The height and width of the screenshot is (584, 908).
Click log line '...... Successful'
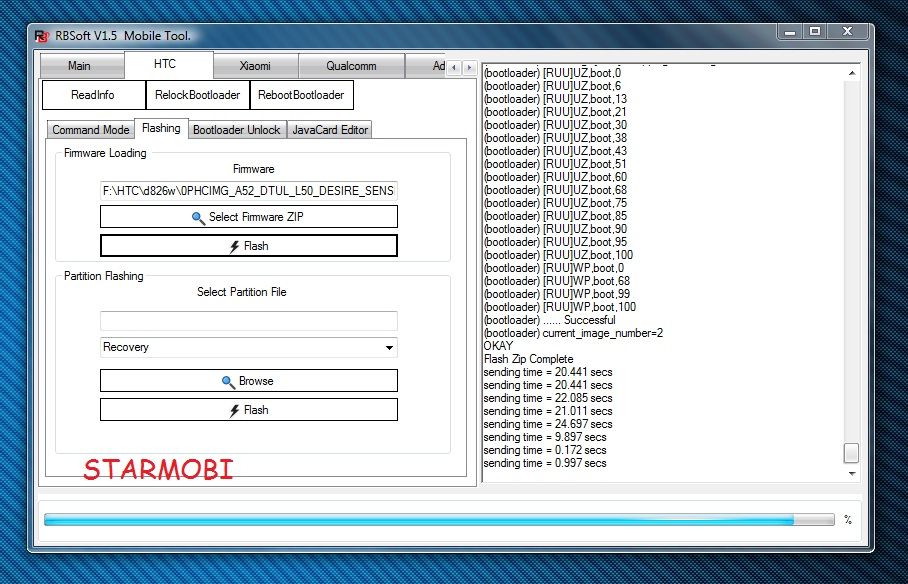click(550, 320)
